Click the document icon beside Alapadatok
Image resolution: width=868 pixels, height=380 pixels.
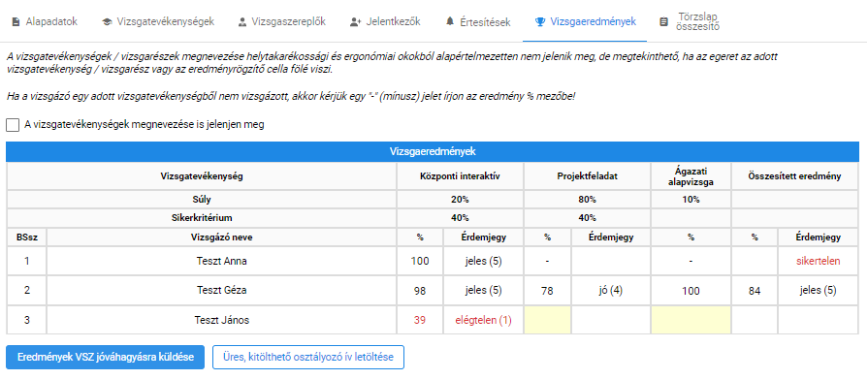[x=16, y=22]
